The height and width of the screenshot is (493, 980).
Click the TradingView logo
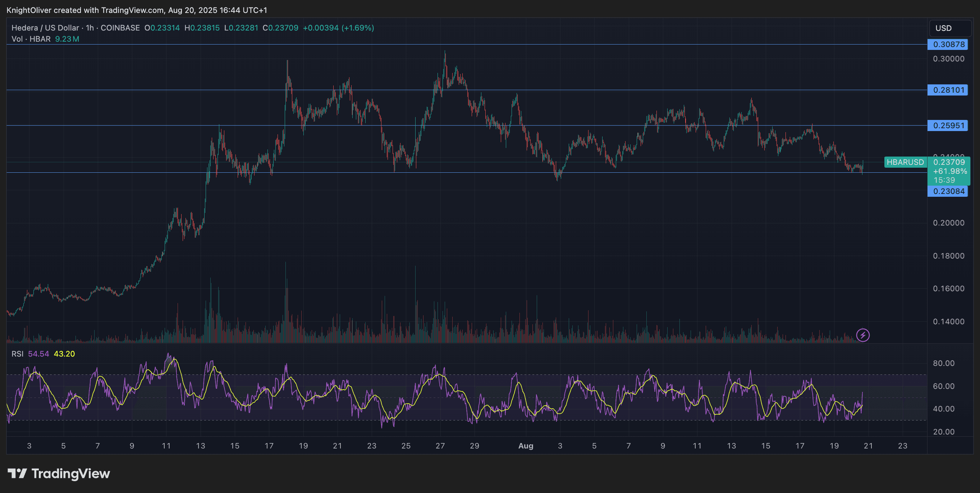pyautogui.click(x=58, y=474)
